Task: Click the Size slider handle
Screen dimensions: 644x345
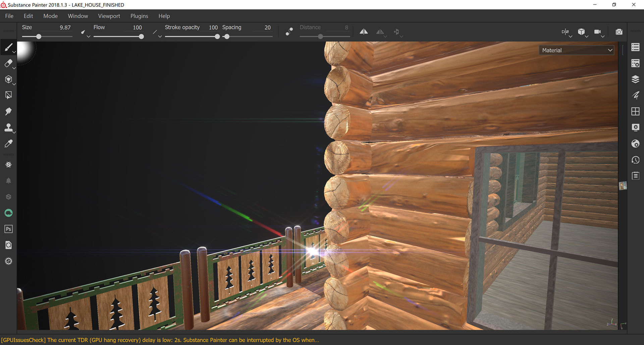Action: pyautogui.click(x=39, y=37)
